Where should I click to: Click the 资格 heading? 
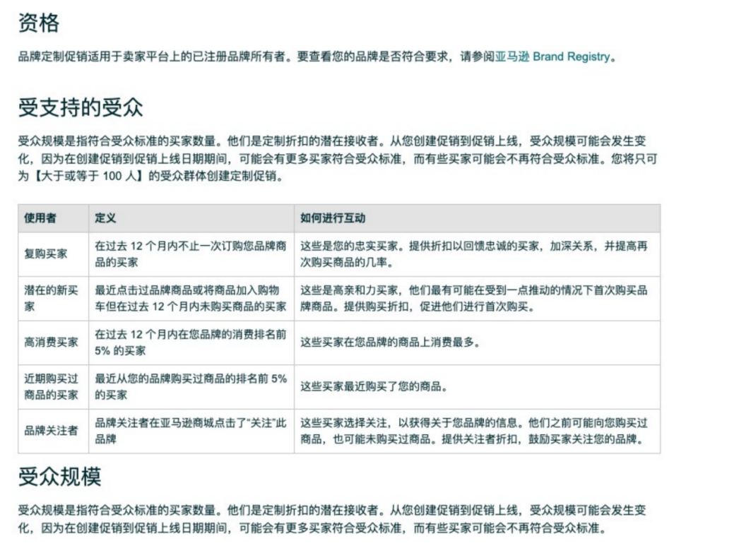(39, 23)
